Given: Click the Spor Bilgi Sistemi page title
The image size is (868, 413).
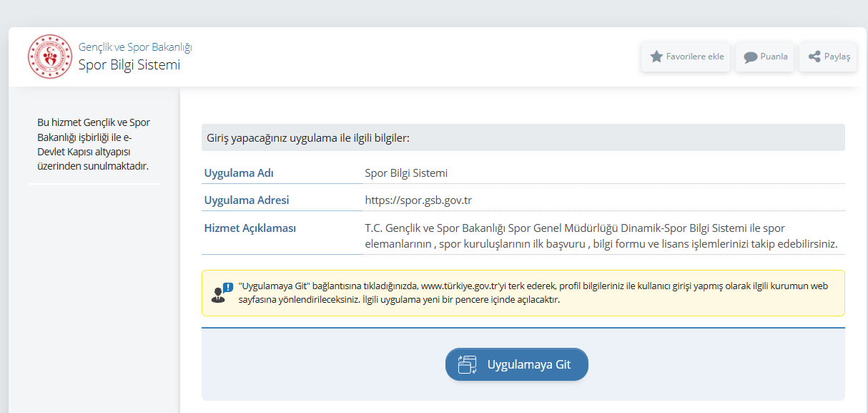Looking at the screenshot, I should click(129, 65).
